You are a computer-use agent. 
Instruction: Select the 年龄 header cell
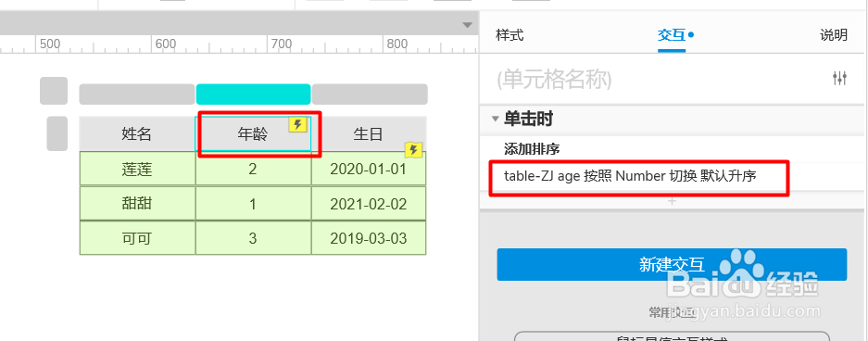click(253, 133)
